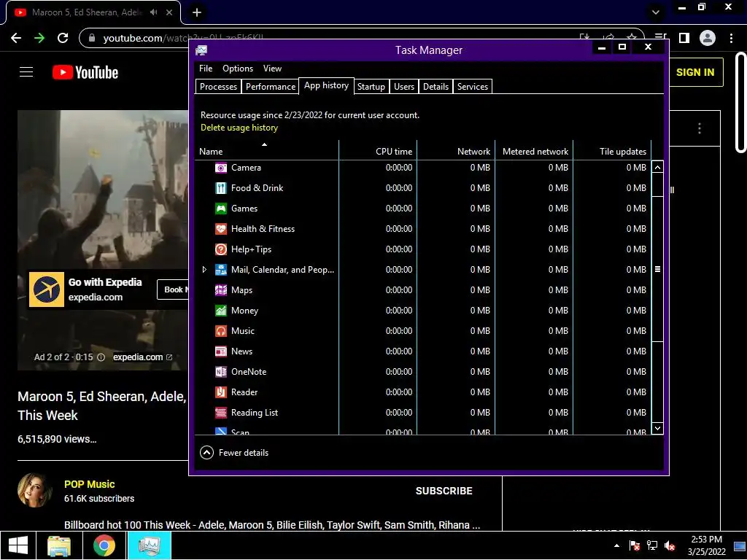Screen dimensions: 747x560
Task: Reload the YouTube page in Chrome
Action: click(x=63, y=38)
